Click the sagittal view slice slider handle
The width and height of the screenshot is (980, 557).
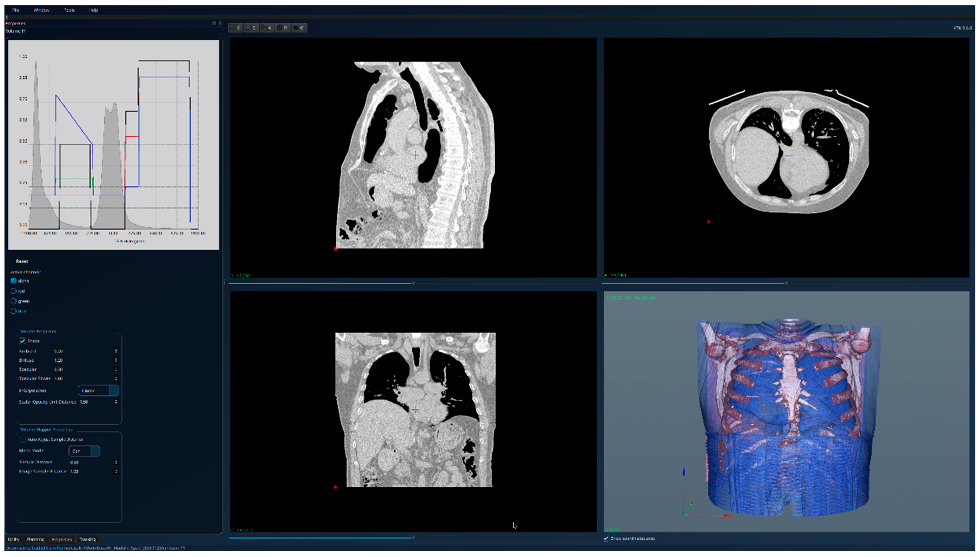click(414, 283)
